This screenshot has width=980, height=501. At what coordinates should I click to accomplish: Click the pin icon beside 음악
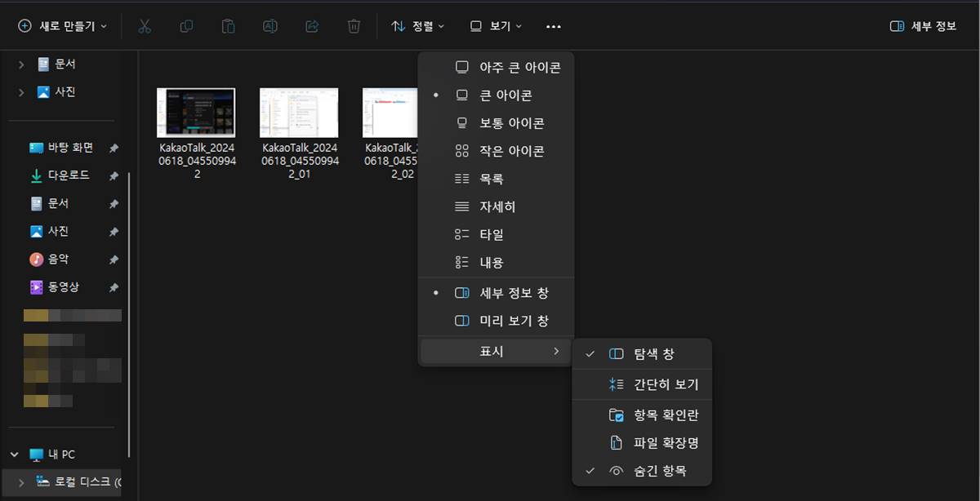pyautogui.click(x=114, y=259)
